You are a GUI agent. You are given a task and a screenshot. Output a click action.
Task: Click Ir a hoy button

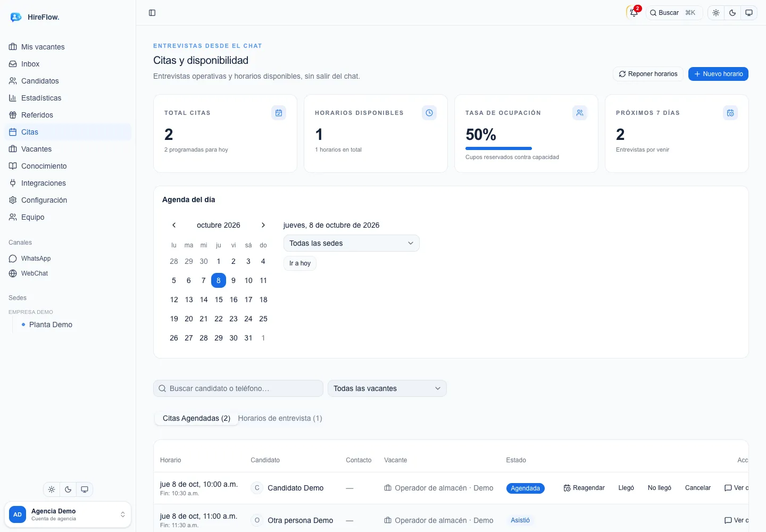(300, 263)
